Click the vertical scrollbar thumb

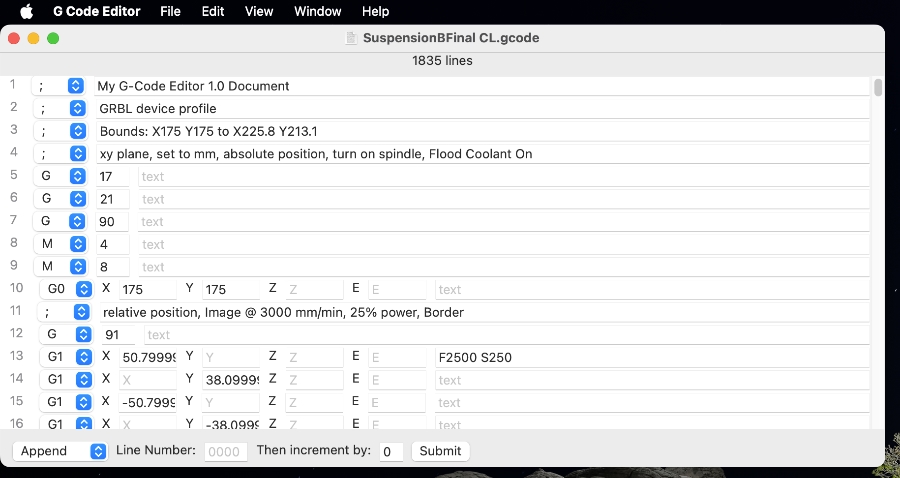tap(878, 88)
